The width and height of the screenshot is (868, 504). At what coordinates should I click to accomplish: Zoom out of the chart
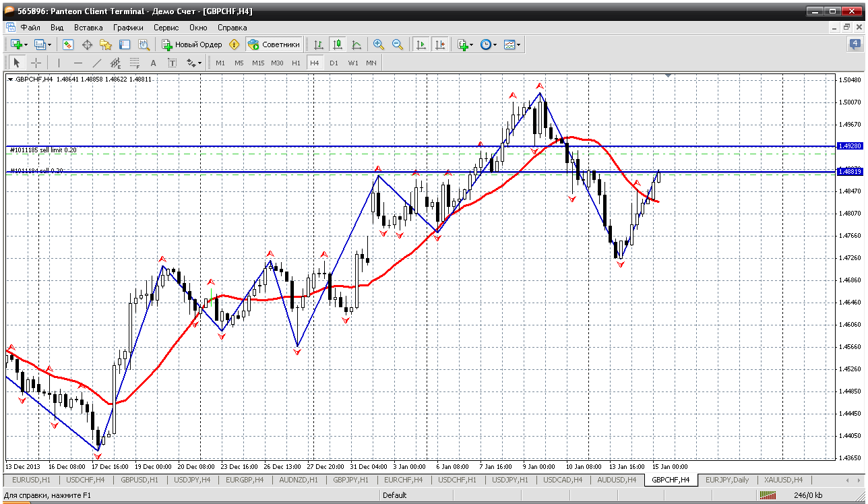[398, 44]
